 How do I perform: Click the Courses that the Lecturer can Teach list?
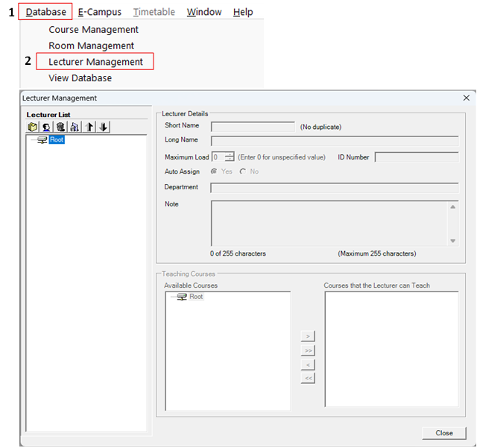pos(391,349)
